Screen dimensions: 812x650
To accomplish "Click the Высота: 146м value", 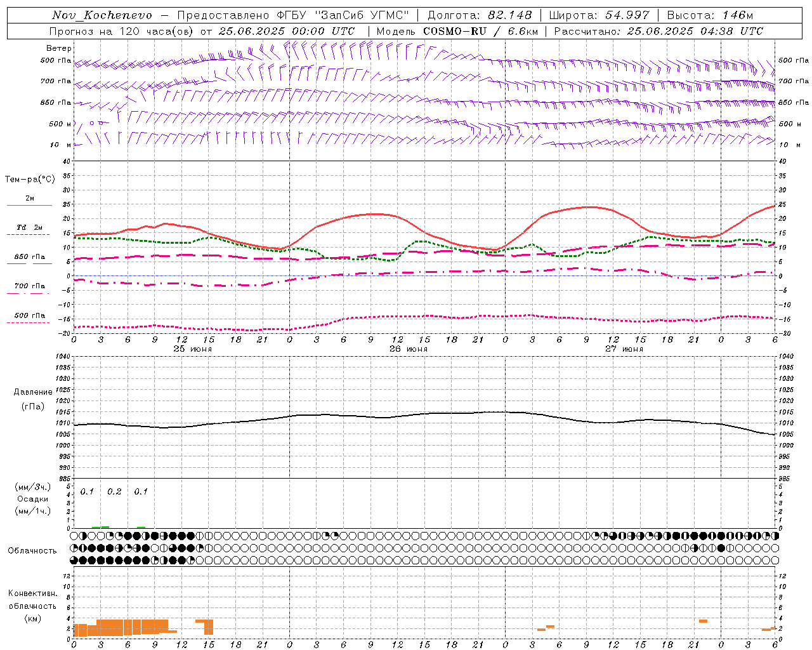I will [x=710, y=15].
